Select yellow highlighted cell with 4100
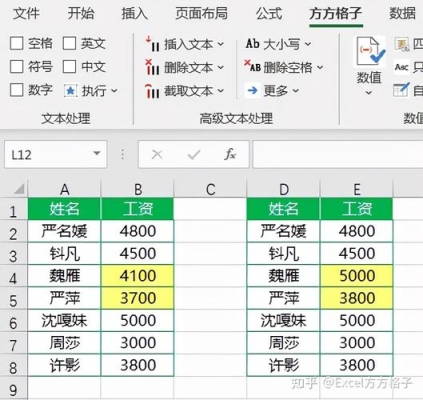The image size is (423, 400). coord(138,276)
